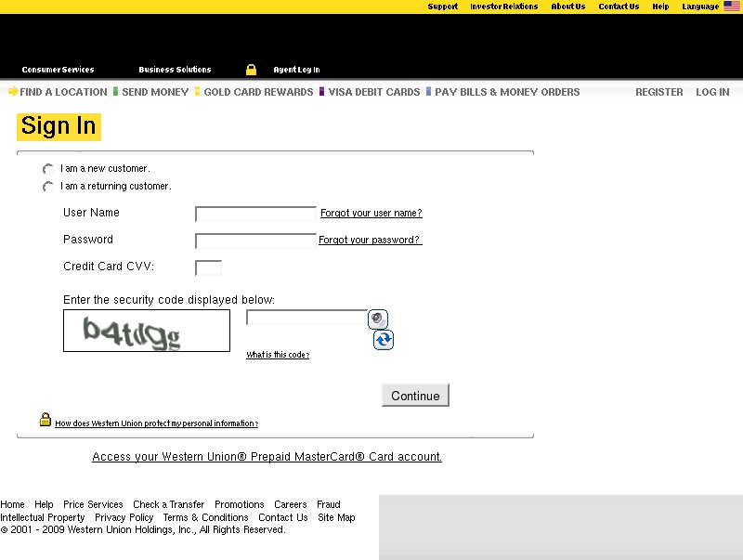Image resolution: width=743 pixels, height=560 pixels.
Task: Play the audio security code speaker icon
Action: click(x=378, y=319)
